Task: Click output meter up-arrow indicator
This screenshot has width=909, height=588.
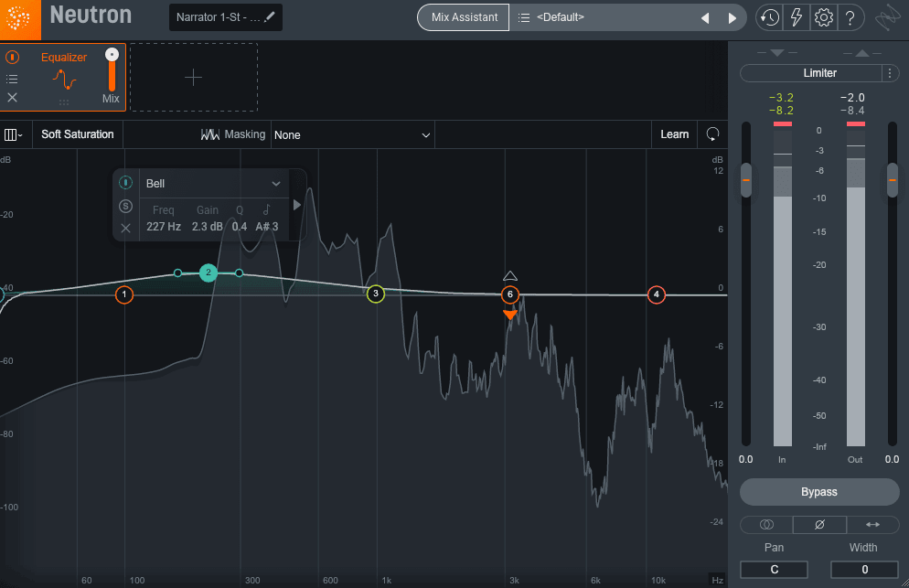Action: (x=862, y=53)
